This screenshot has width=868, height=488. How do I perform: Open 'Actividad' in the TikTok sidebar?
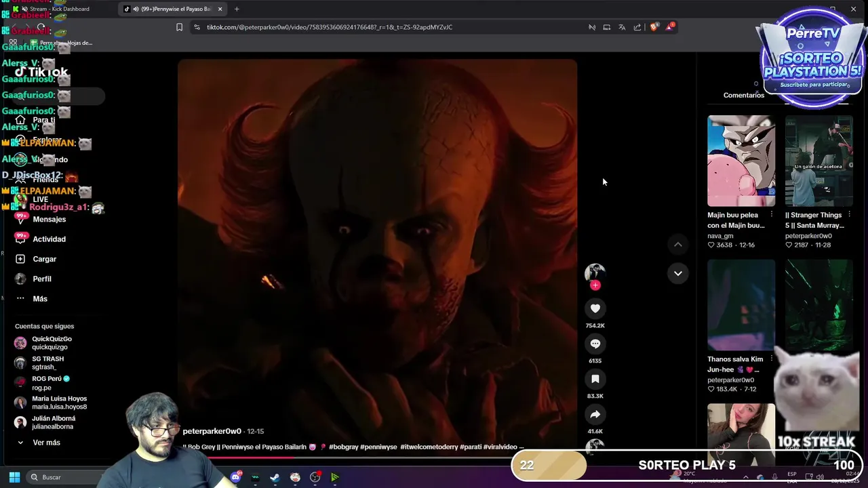tap(41, 239)
